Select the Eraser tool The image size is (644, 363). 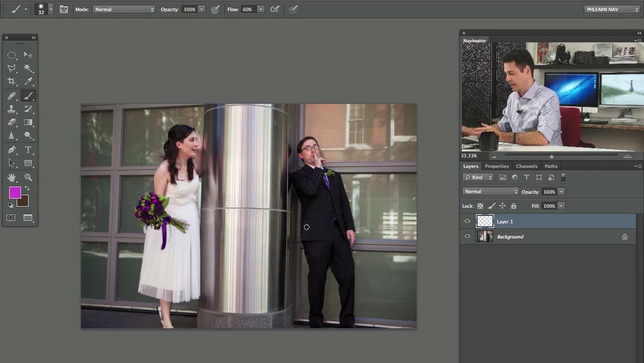pyautogui.click(x=11, y=122)
